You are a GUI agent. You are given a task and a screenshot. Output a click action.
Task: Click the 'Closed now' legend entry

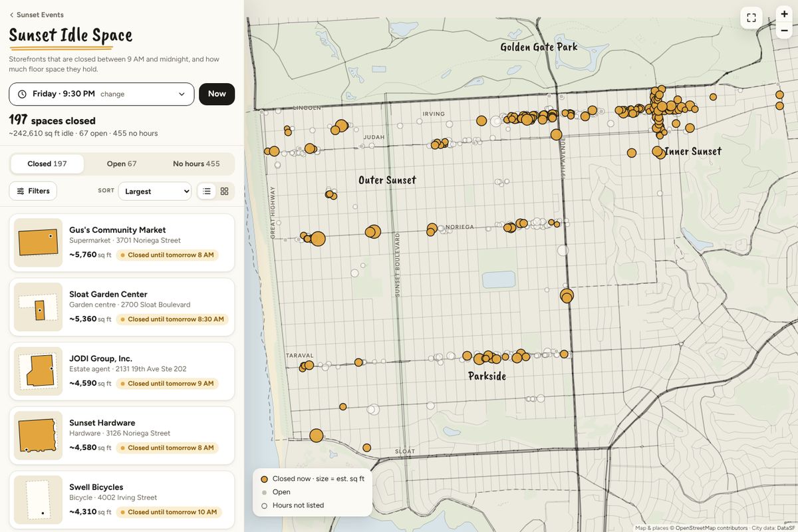coord(313,479)
